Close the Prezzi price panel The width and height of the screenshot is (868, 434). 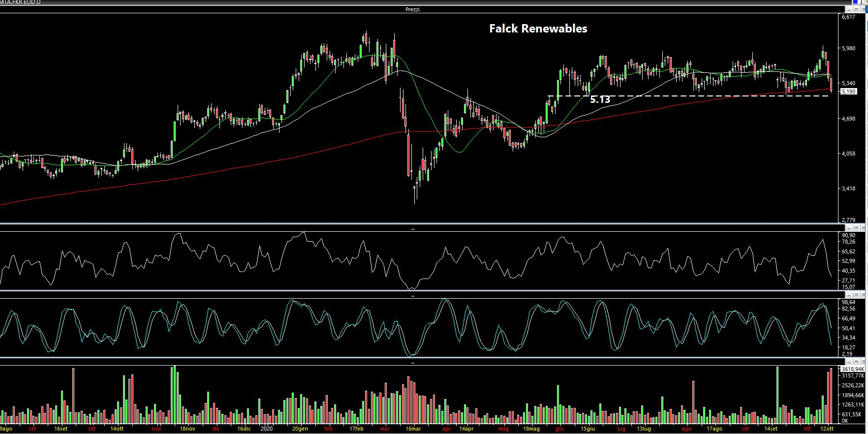click(863, 9)
